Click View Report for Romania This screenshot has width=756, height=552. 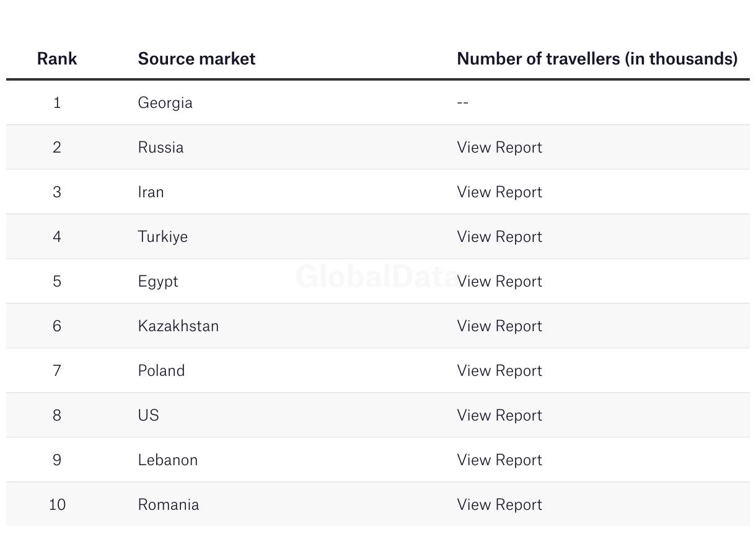pos(499,504)
